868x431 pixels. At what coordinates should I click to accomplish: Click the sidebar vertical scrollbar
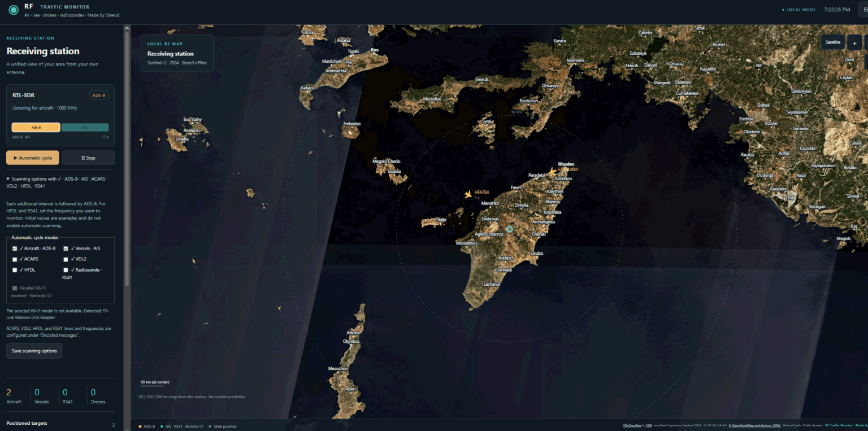coord(127,158)
